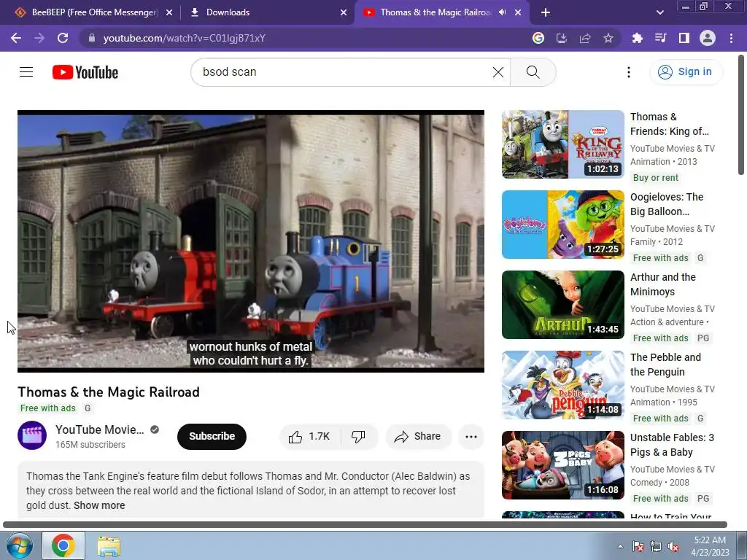Close the Downloads tab
This screenshot has width=747, height=560.
click(344, 13)
